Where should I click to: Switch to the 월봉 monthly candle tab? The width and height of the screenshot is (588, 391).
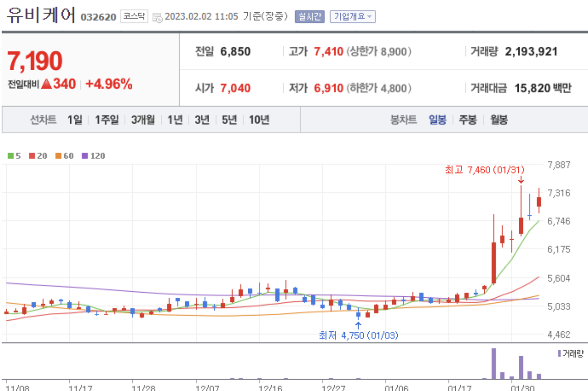498,120
